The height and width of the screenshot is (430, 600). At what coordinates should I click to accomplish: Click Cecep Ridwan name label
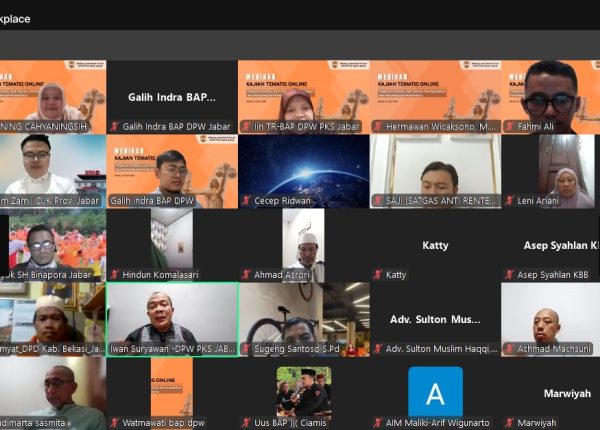pos(282,200)
